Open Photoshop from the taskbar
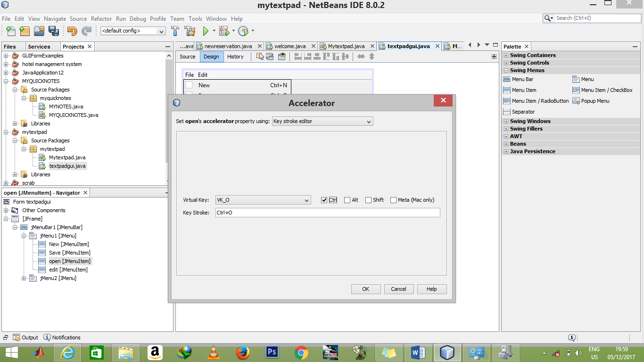 coord(272,353)
